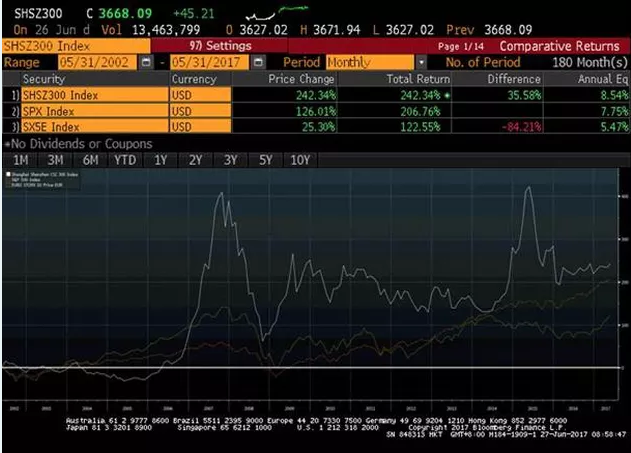The image size is (631, 453).
Task: Click the 206.76% Total Return value
Action: [x=420, y=111]
